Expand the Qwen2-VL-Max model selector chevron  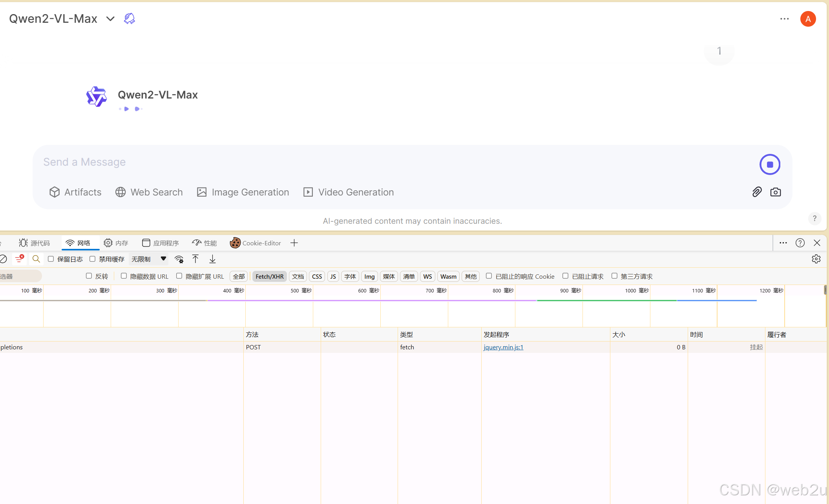coord(110,18)
